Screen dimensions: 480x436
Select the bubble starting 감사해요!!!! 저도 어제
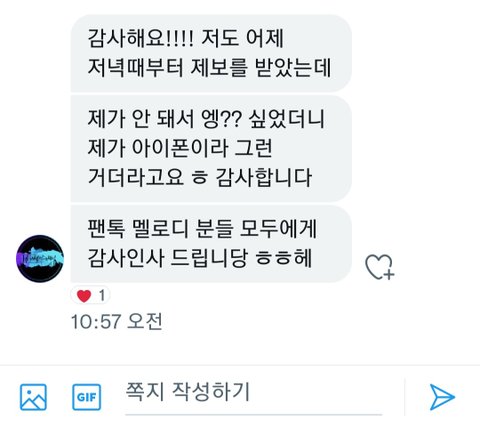(211, 53)
